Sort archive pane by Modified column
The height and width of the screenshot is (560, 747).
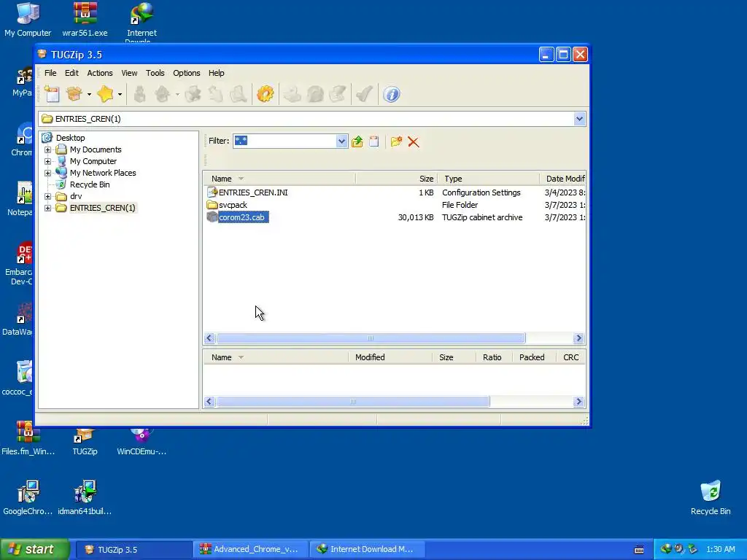(x=390, y=357)
